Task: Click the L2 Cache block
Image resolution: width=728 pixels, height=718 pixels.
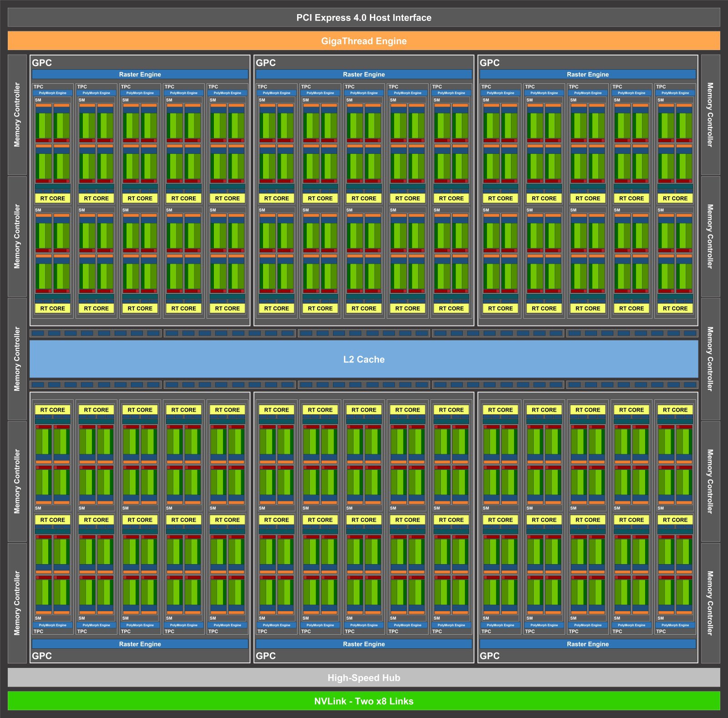Action: click(364, 359)
